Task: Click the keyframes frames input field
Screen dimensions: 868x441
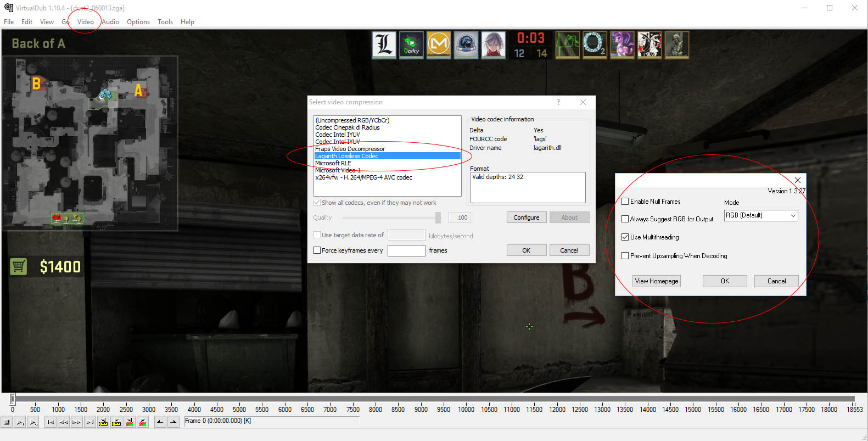Action: click(x=406, y=250)
